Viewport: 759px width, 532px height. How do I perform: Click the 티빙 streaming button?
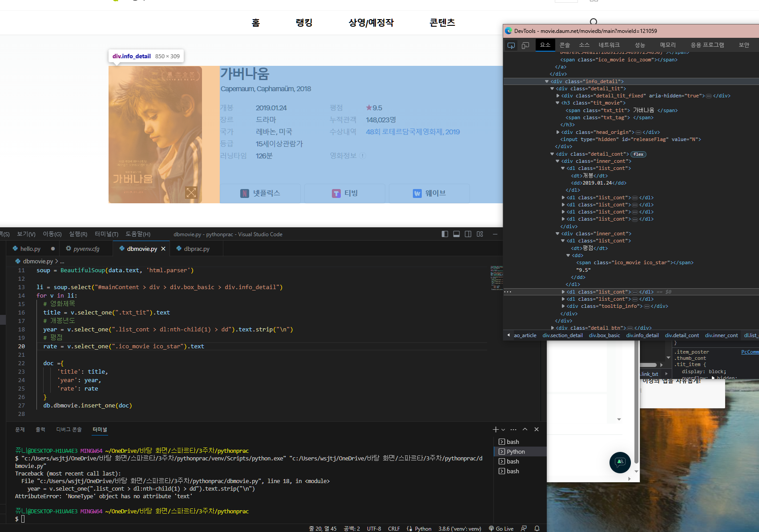pyautogui.click(x=345, y=193)
